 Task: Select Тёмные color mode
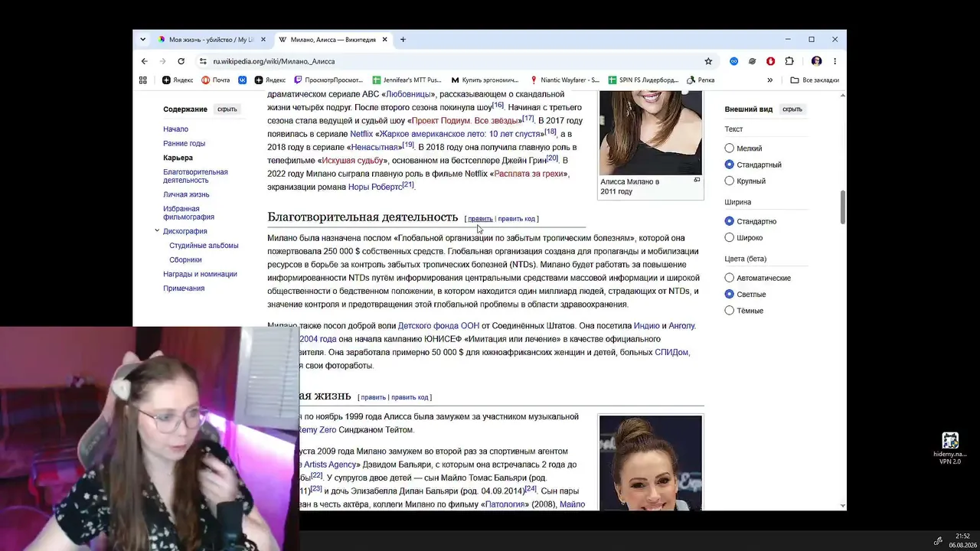click(x=729, y=311)
